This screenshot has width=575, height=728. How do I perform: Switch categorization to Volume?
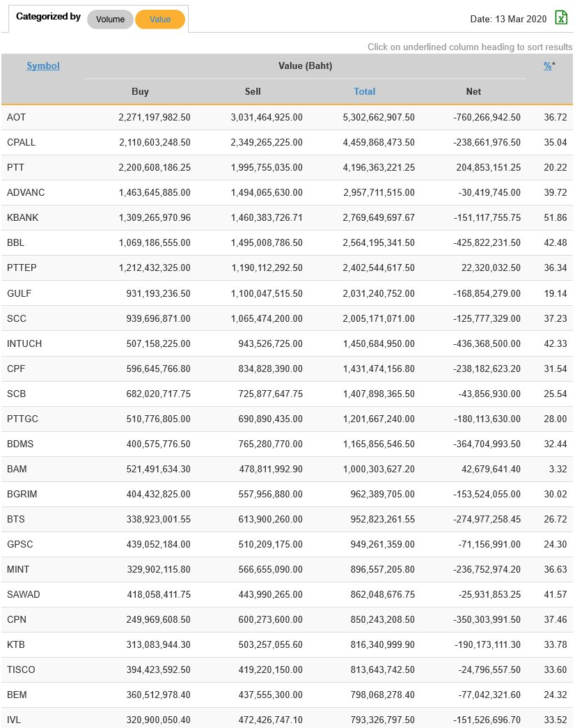coord(110,20)
